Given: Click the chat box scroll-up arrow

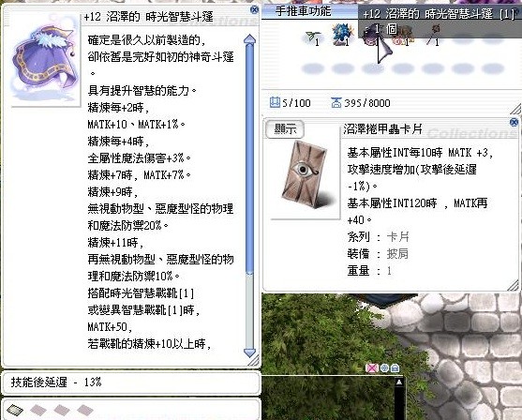Looking at the screenshot, I should click(x=399, y=382).
